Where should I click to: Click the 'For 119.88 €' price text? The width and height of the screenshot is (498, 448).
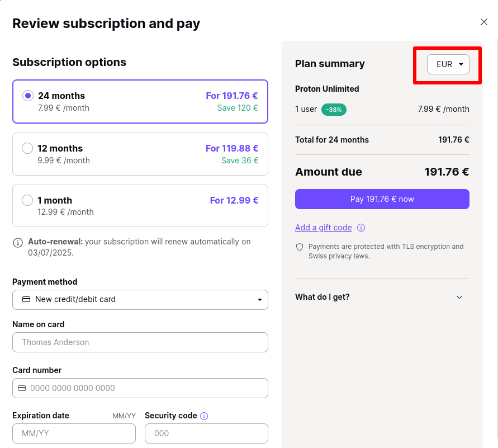pos(232,148)
